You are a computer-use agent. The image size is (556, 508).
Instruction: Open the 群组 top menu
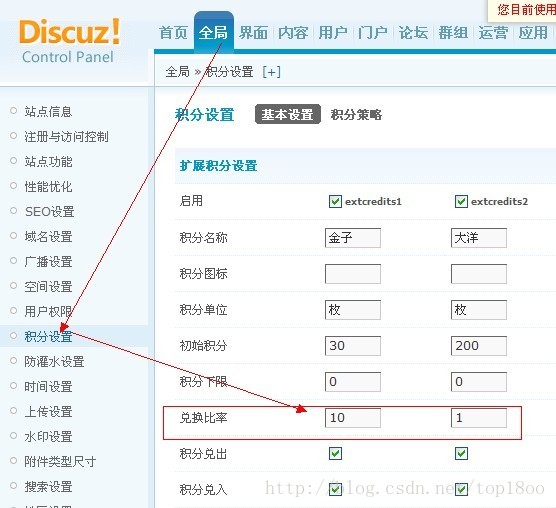[453, 33]
